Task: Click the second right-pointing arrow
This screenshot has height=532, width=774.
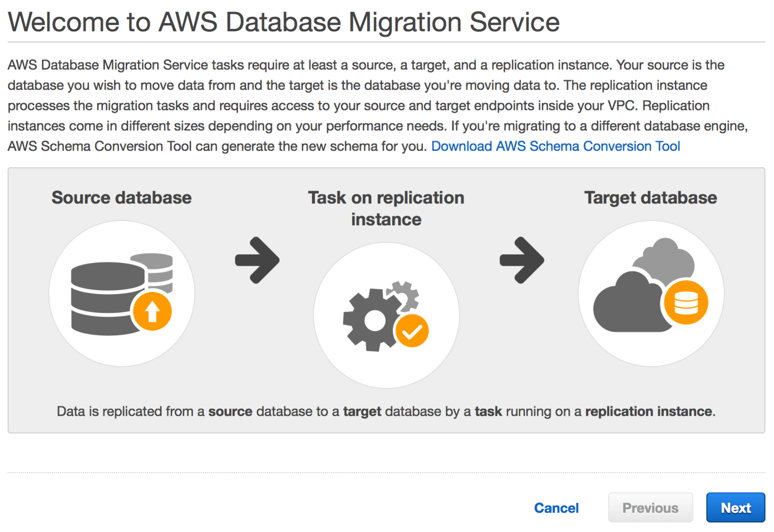Action: click(x=522, y=260)
